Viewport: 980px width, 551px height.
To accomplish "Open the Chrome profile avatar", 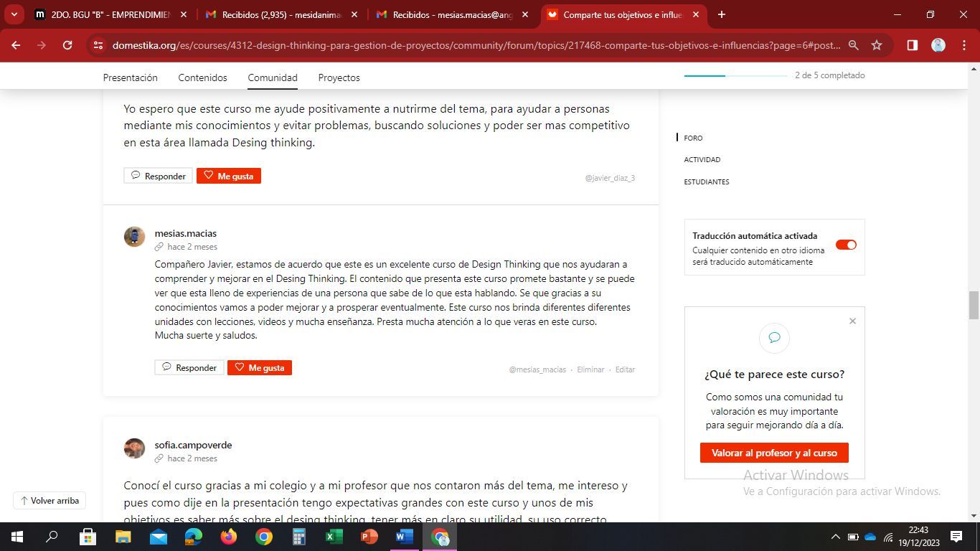I will point(938,45).
